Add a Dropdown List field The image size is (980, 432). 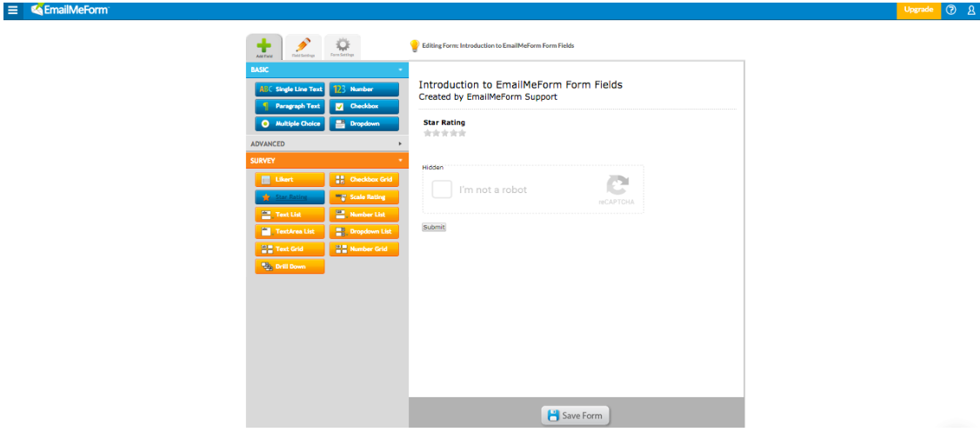click(364, 232)
